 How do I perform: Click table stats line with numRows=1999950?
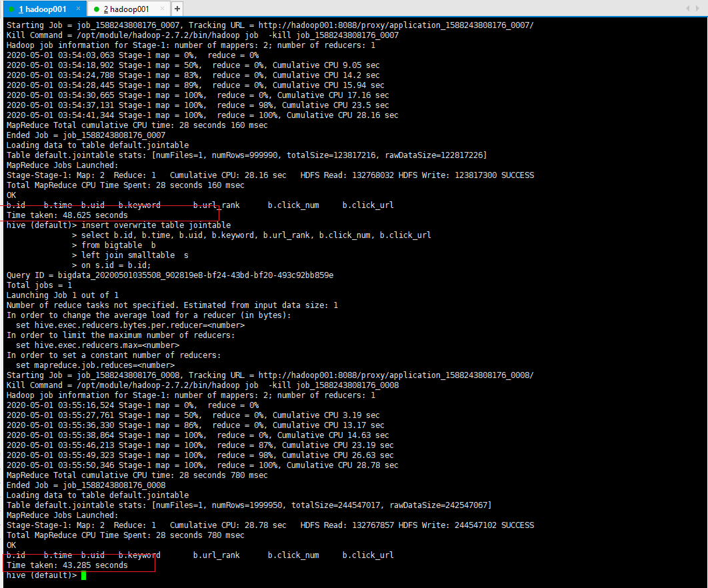[249, 505]
